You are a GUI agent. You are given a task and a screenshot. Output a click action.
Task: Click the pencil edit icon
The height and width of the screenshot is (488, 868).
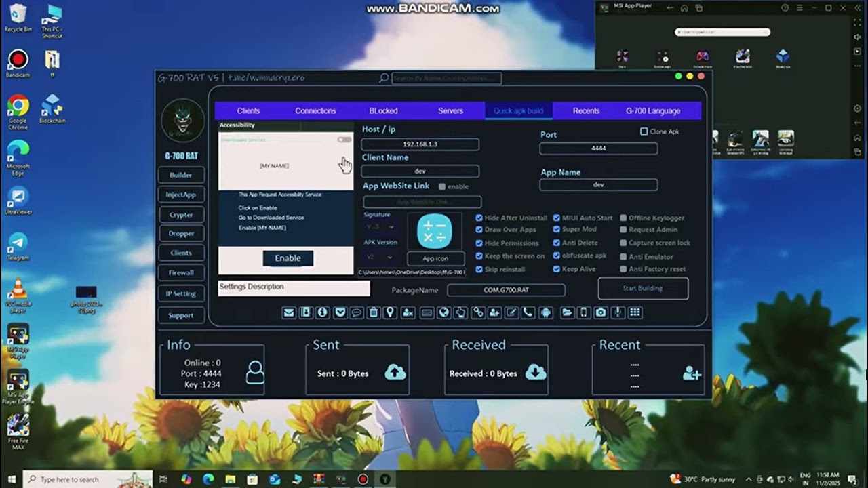coord(512,312)
